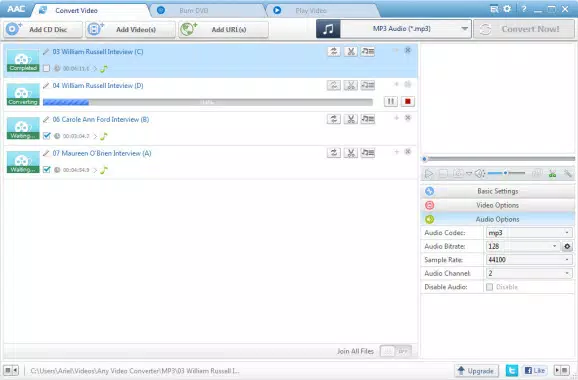
Task: Tick the Disable Audio checkbox
Action: point(490,287)
